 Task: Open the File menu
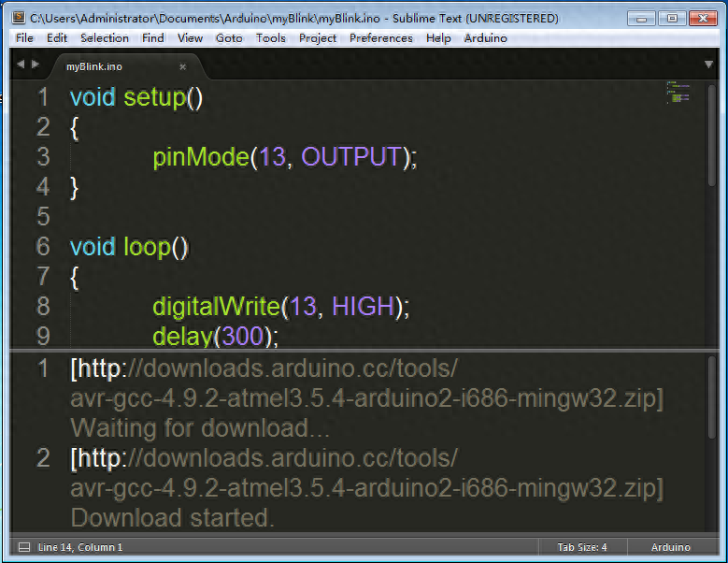[x=24, y=38]
